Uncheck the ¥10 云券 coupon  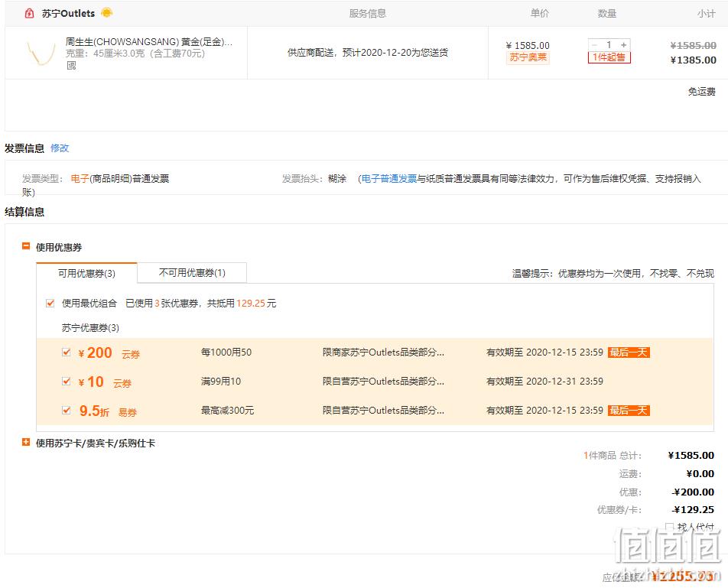tap(67, 382)
